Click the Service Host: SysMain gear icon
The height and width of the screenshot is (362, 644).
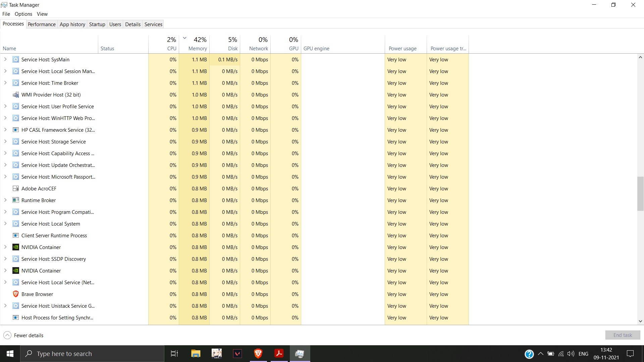(16, 59)
